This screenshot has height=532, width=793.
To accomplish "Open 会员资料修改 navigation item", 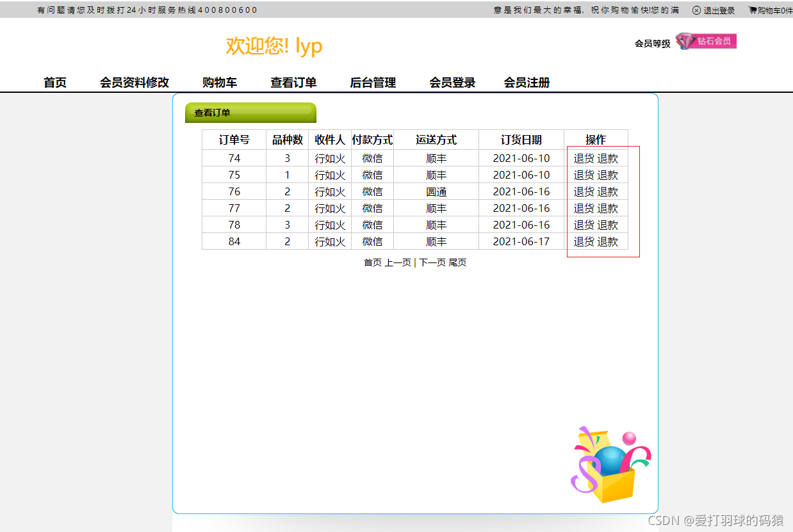I will 135,83.
